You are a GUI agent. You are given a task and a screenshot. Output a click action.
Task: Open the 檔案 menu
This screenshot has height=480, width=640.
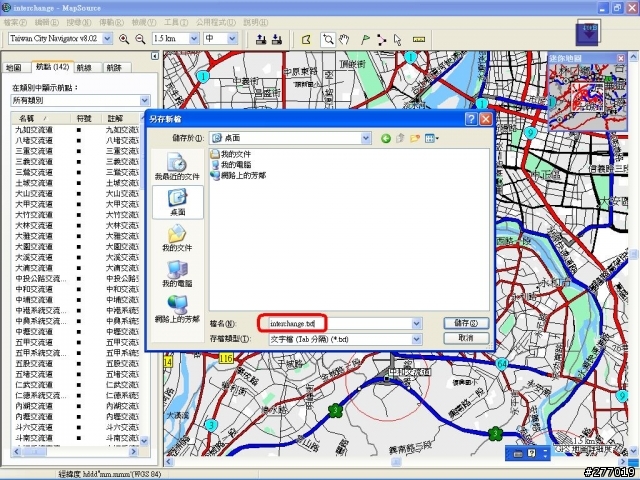tap(15, 22)
